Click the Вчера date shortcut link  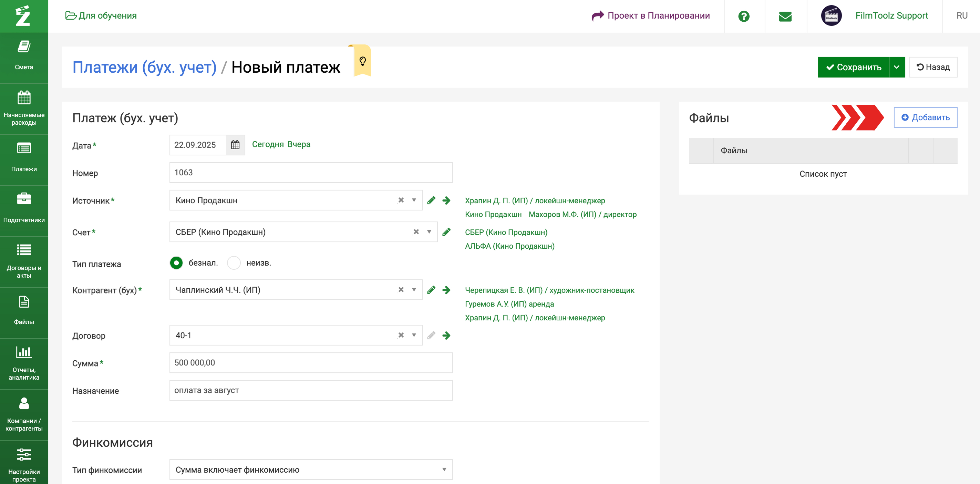tap(299, 144)
